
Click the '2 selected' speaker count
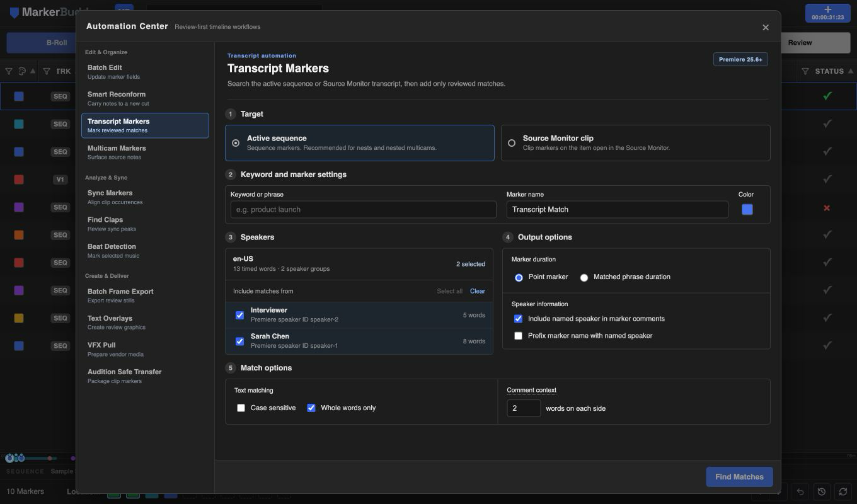[x=471, y=264]
